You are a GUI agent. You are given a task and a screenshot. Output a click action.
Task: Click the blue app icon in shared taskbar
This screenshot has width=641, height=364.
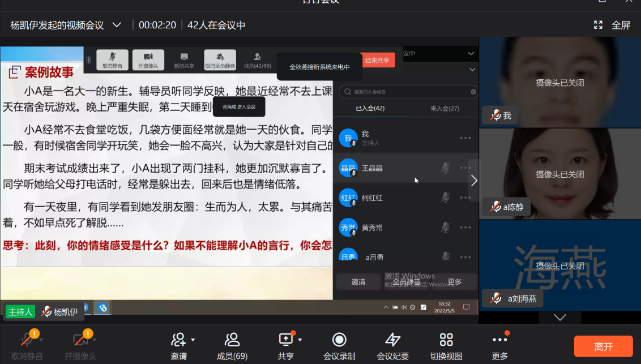point(102,307)
